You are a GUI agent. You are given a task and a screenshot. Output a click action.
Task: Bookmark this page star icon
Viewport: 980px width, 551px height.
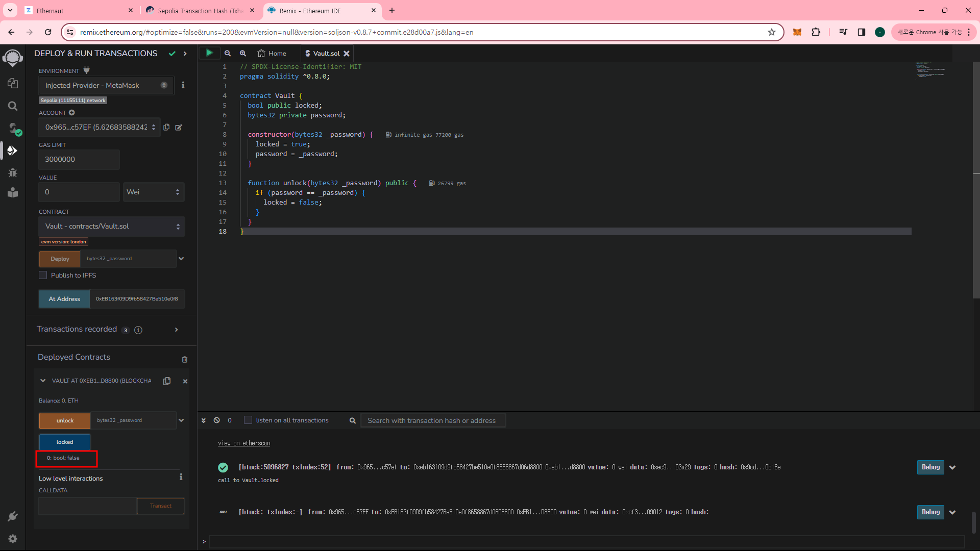[772, 32]
